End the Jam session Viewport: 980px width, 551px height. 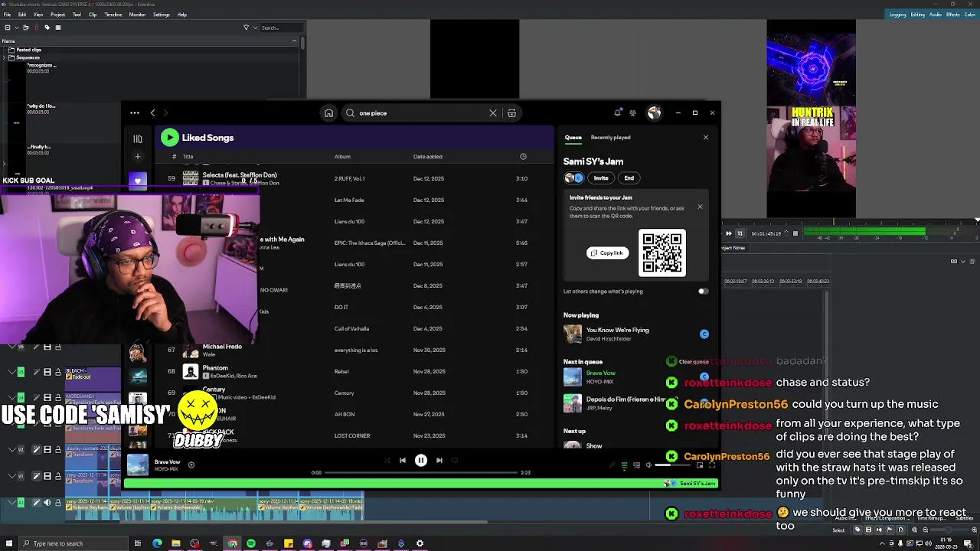[x=629, y=178]
